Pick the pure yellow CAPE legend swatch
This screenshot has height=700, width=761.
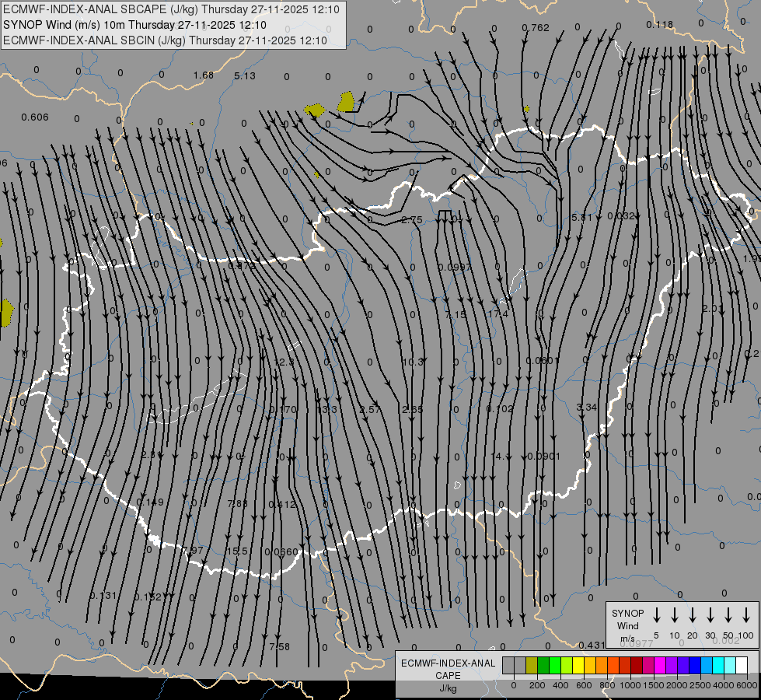578,666
